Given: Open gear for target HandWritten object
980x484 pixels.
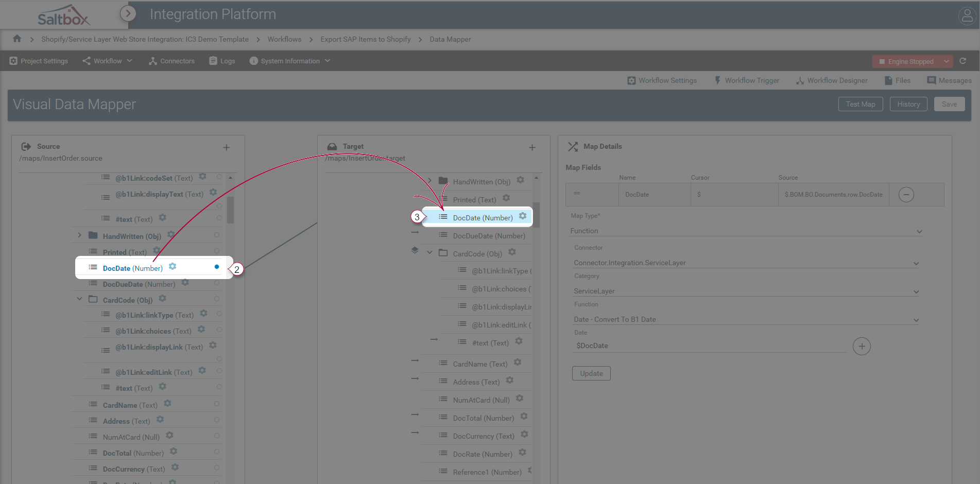Looking at the screenshot, I should point(520,180).
